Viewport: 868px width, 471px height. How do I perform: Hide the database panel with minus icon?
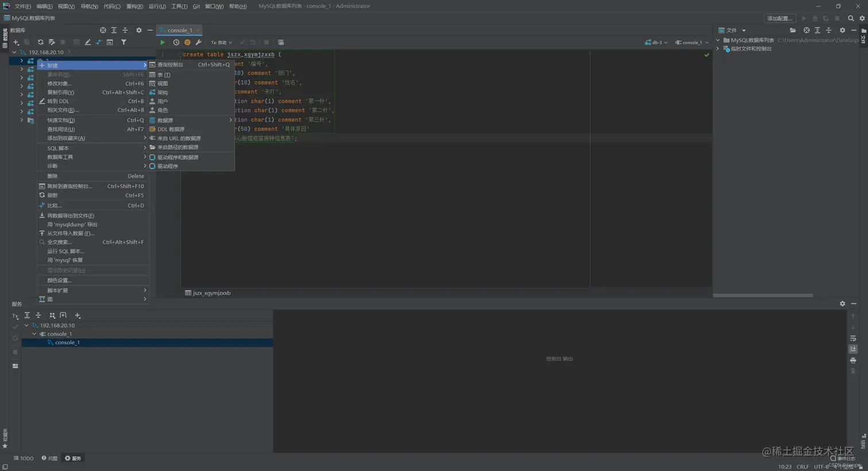point(150,30)
